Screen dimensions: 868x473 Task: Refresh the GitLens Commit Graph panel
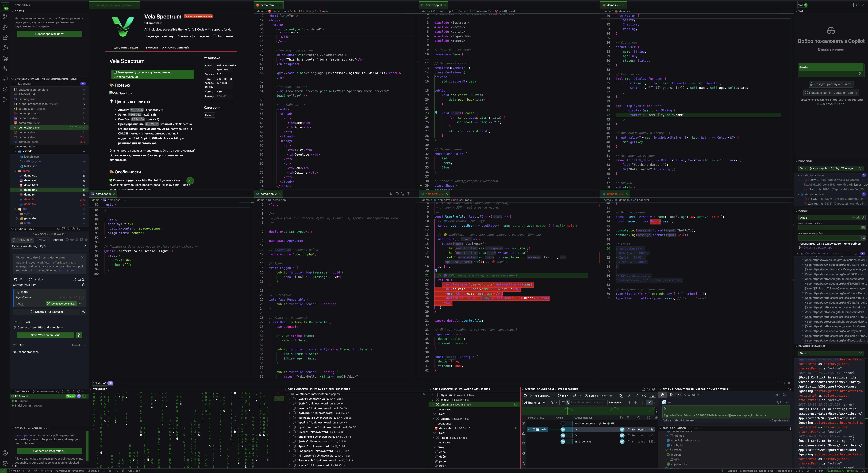(x=648, y=389)
